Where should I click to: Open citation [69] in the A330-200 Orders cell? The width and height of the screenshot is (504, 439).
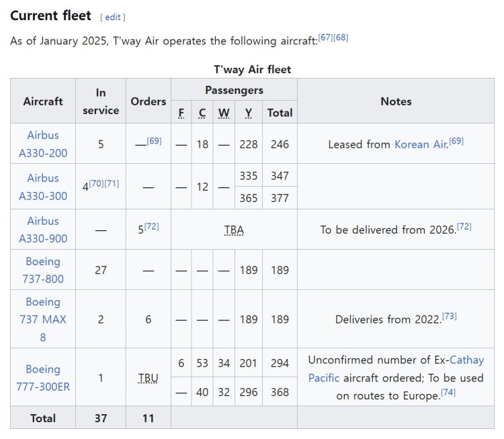(154, 141)
